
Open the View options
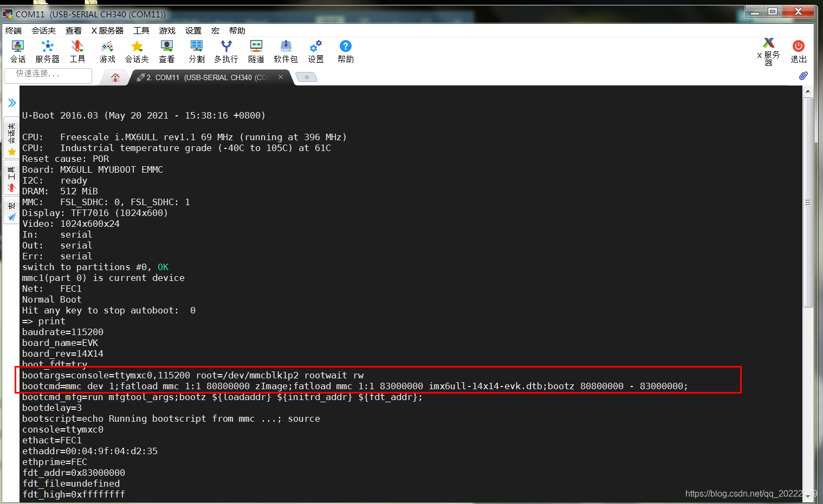(x=166, y=51)
